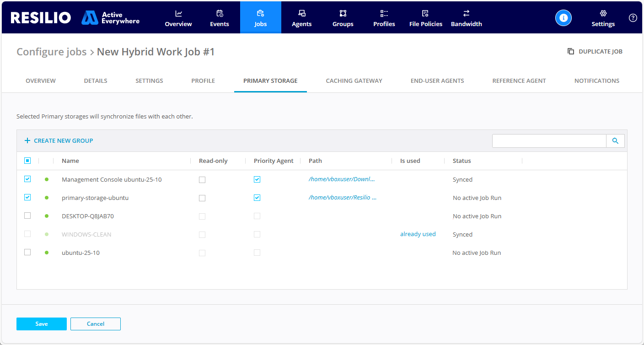Enable Read-only for primary-storage-ubuntu
644x345 pixels.
click(202, 198)
